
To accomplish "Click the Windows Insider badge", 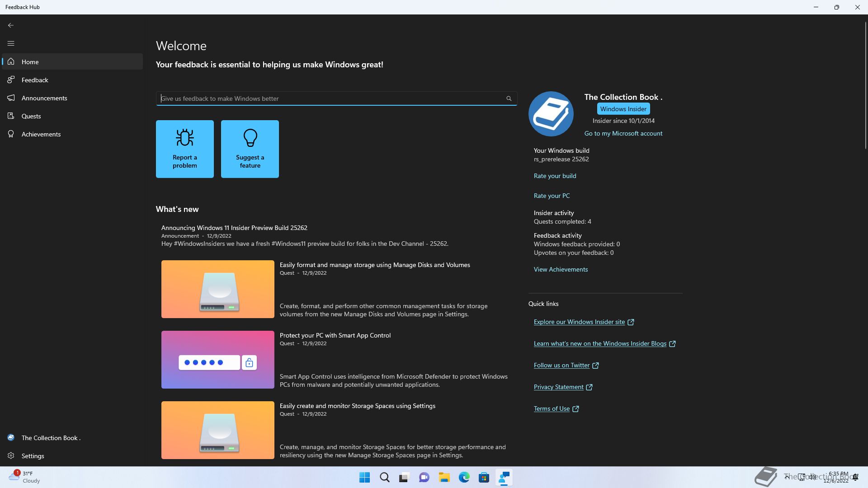I will pyautogui.click(x=623, y=109).
